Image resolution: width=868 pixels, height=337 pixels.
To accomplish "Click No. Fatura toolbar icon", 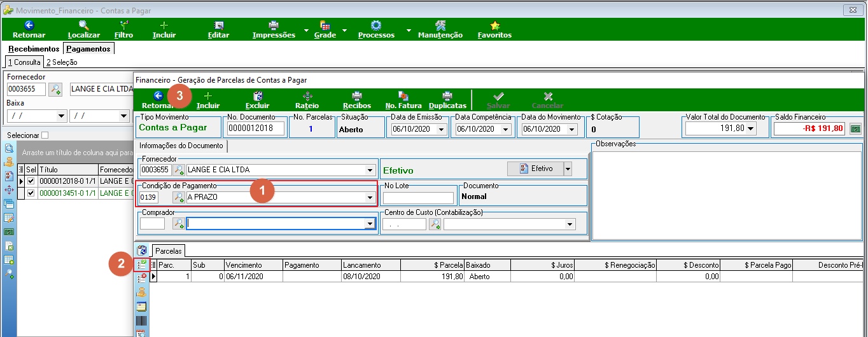I will point(403,96).
